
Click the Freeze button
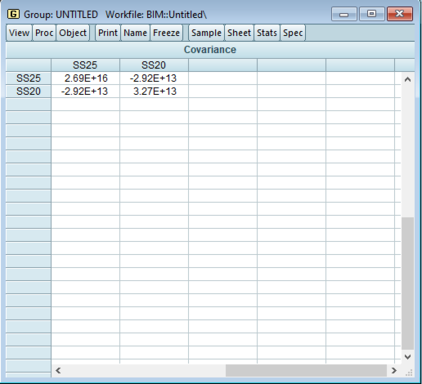pyautogui.click(x=166, y=33)
